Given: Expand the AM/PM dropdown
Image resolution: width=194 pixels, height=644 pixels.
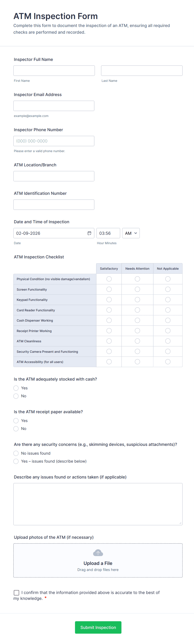Looking at the screenshot, I should pyautogui.click(x=131, y=233).
